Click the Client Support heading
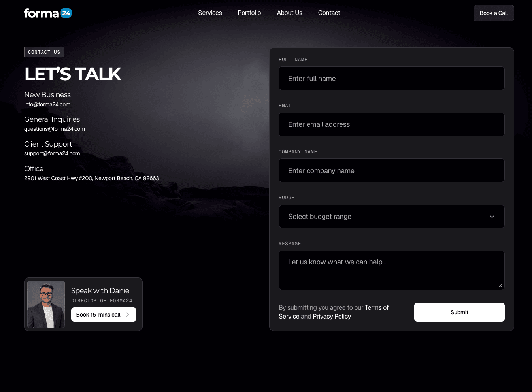Image resolution: width=532 pixels, height=392 pixels. click(48, 144)
